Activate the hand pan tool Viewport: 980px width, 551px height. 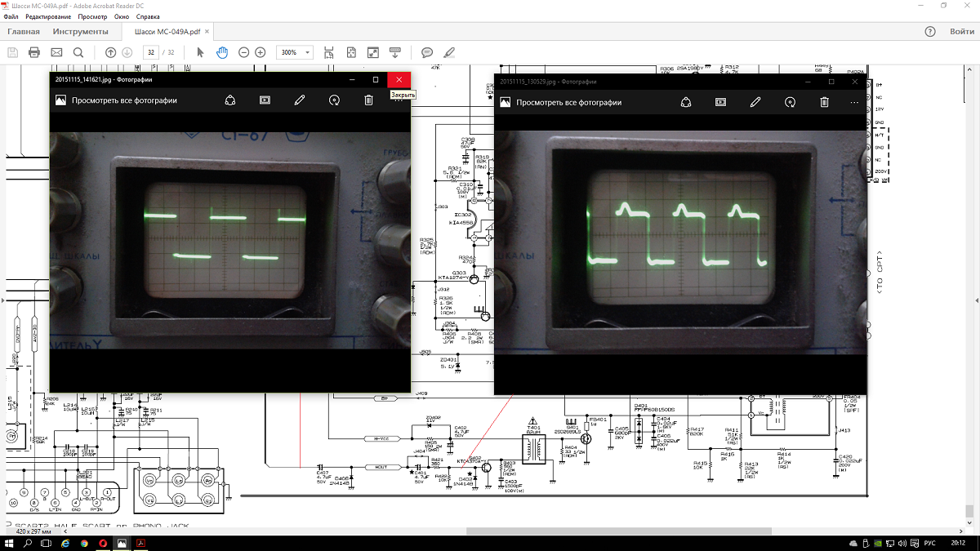(x=221, y=52)
